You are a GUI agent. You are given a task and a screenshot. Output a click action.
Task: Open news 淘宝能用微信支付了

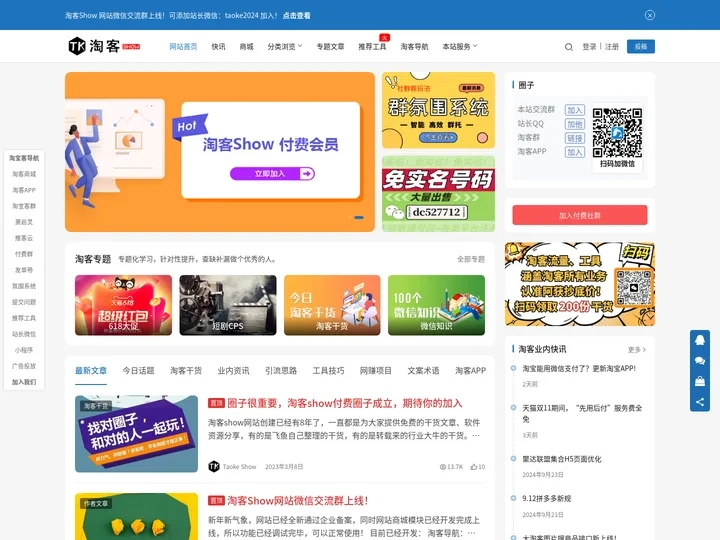[x=579, y=368]
